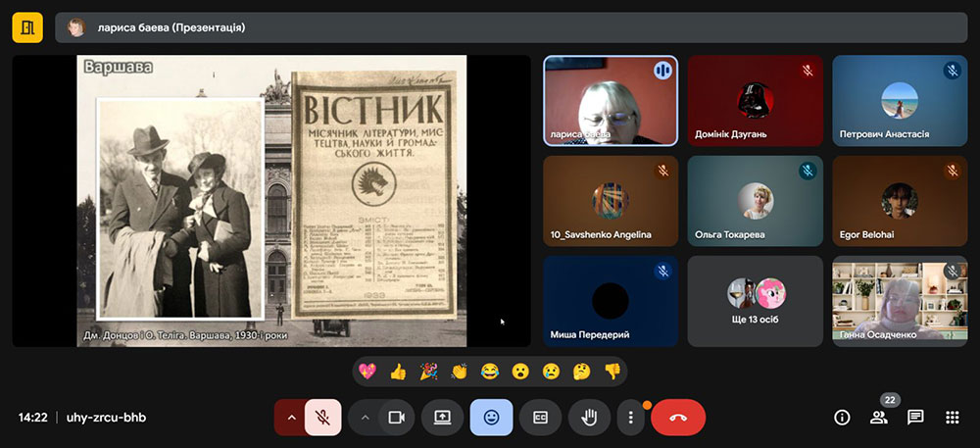Expand audio settings chevron next to microphone

click(x=290, y=417)
